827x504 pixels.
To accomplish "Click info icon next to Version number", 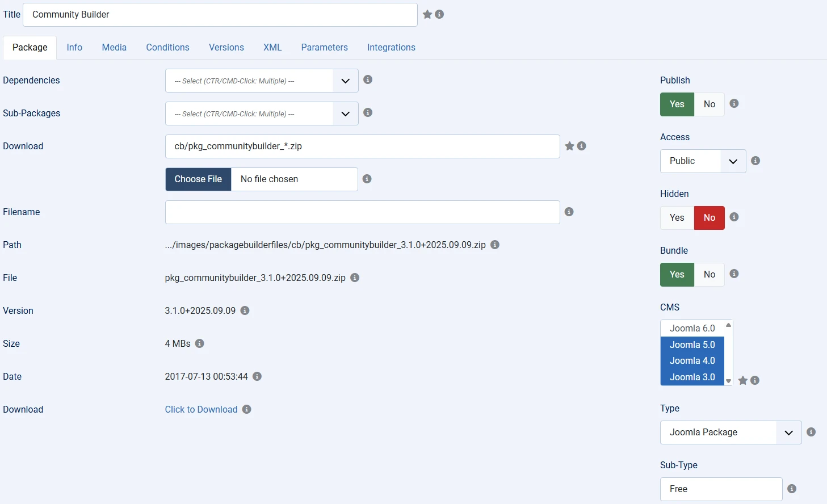I will pos(245,311).
